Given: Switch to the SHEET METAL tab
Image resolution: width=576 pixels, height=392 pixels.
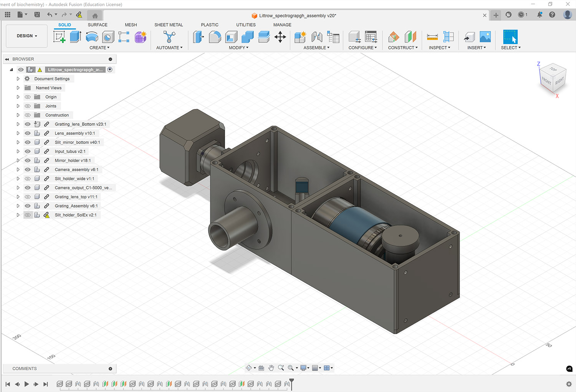Looking at the screenshot, I should pos(169,25).
